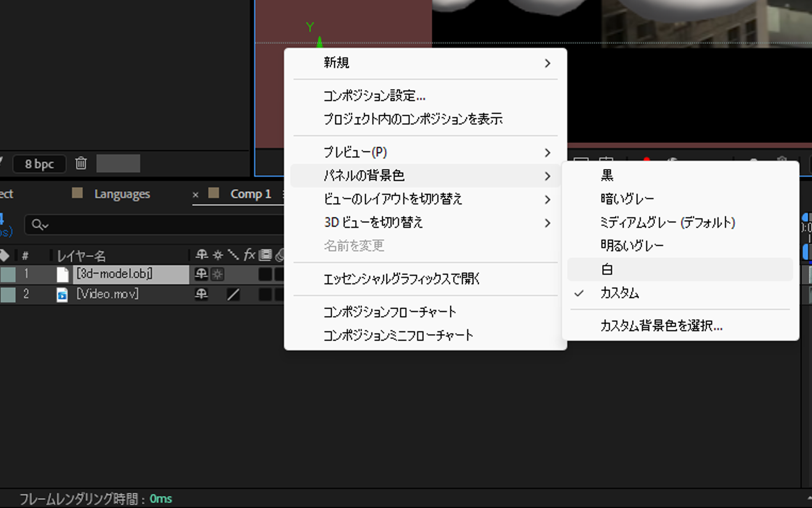The image size is (812, 508).
Task: Toggle shy switch on 3d-model.obj layer
Action: tap(201, 274)
